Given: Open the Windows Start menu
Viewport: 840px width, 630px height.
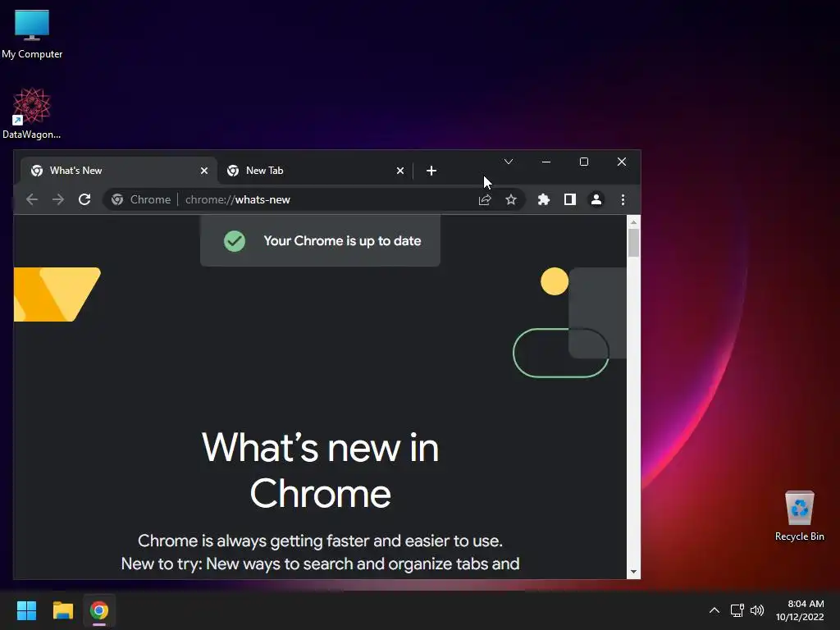Looking at the screenshot, I should (26, 610).
